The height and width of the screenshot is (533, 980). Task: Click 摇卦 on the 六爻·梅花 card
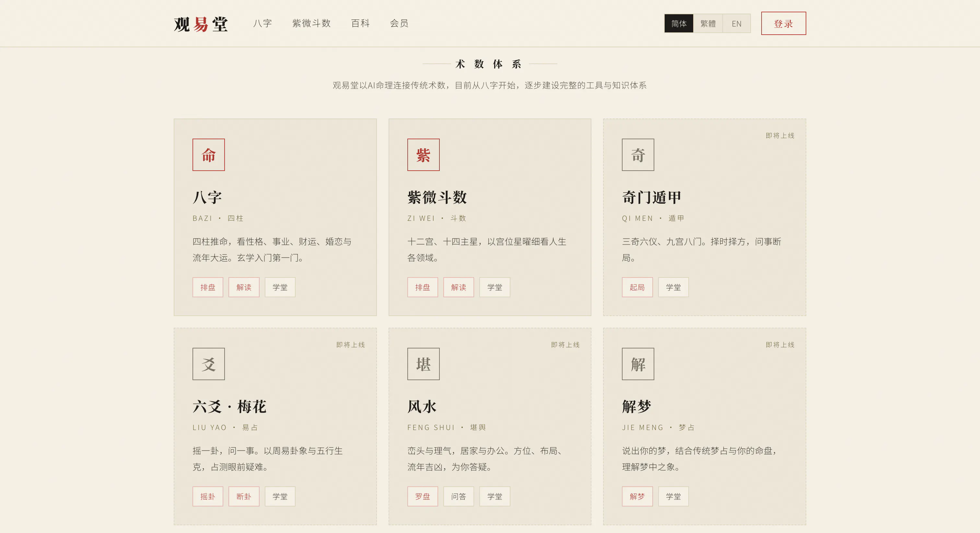coord(208,496)
